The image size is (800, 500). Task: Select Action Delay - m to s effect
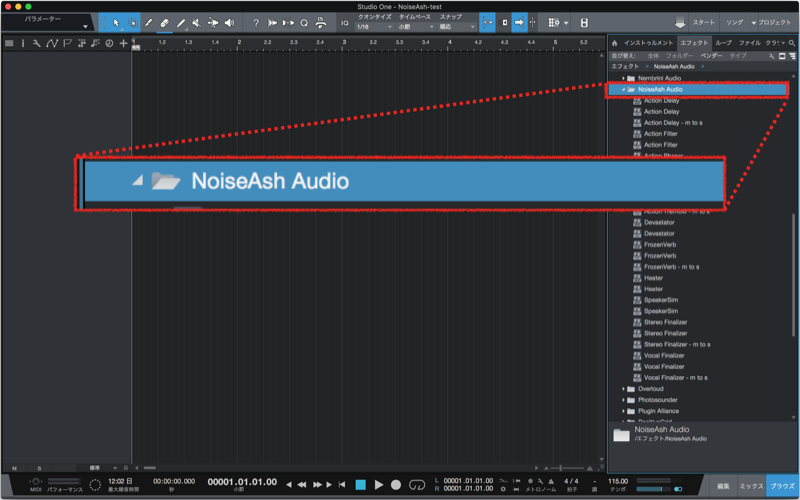click(672, 123)
